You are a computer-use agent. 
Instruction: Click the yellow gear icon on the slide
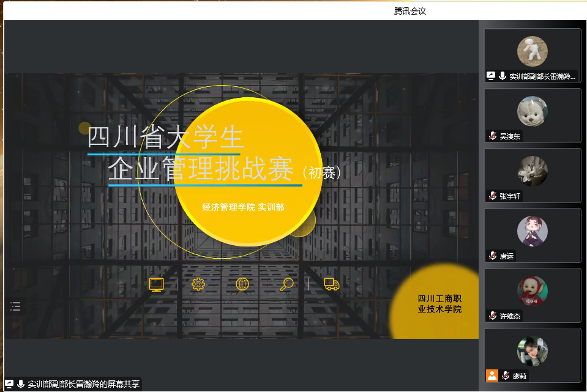[x=198, y=284]
